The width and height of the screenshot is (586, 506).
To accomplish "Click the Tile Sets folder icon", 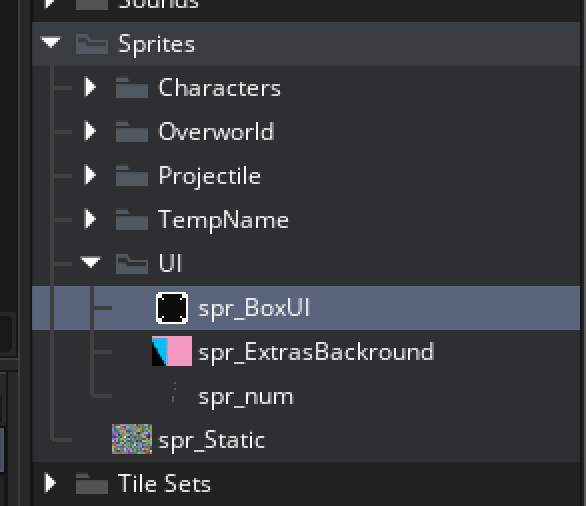I will [92, 483].
